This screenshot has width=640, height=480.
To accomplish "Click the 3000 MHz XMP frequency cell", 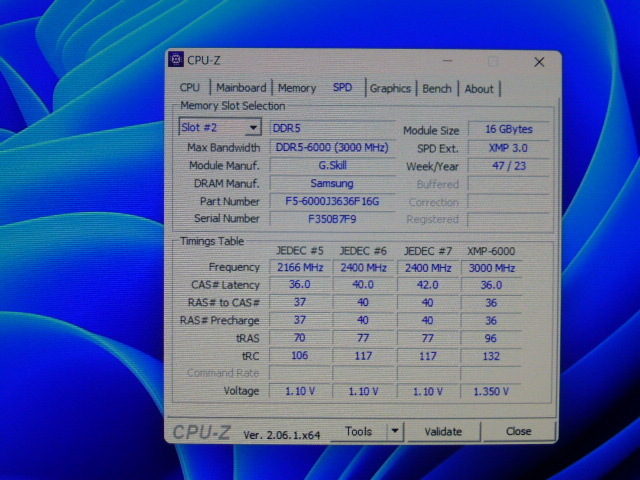I will [491, 268].
